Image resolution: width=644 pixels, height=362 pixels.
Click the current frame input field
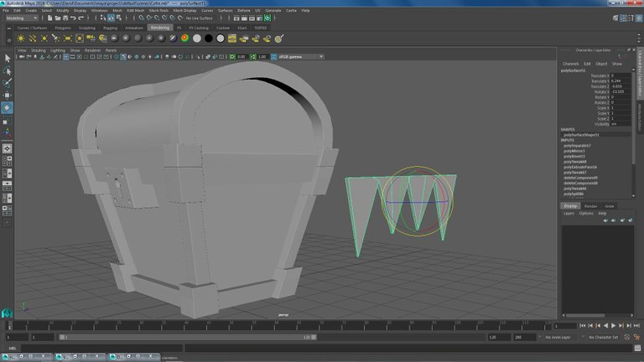tap(565, 326)
